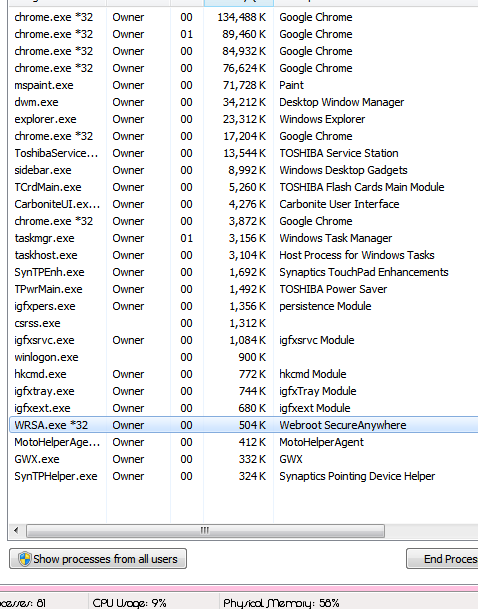
Task: Select the GWX.exe process name
Action: (37, 459)
